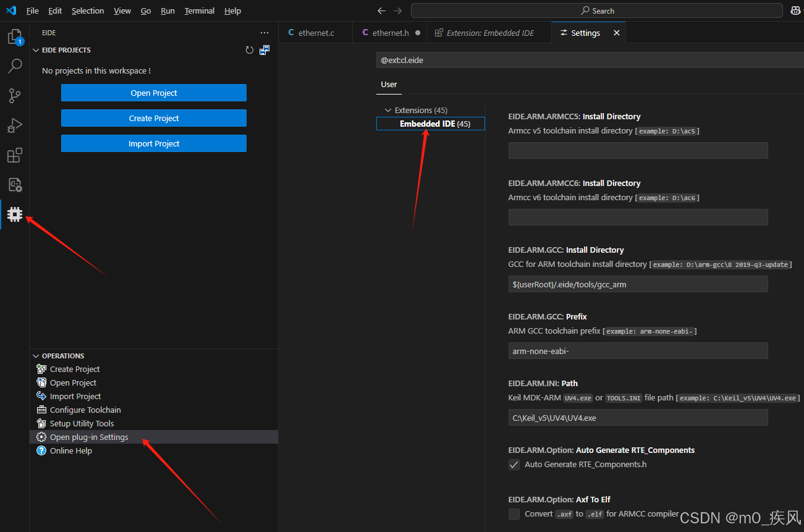The width and height of the screenshot is (804, 532).
Task: Enable Convert .axf to .elf checkbox
Action: [x=514, y=514]
